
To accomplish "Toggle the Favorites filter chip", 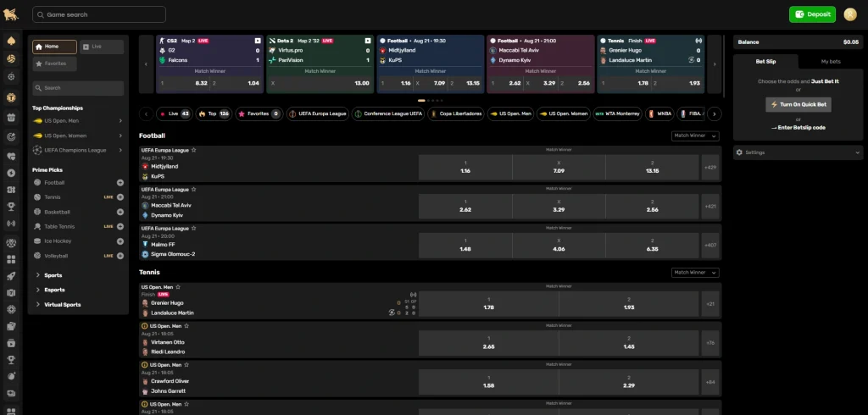I will click(259, 113).
